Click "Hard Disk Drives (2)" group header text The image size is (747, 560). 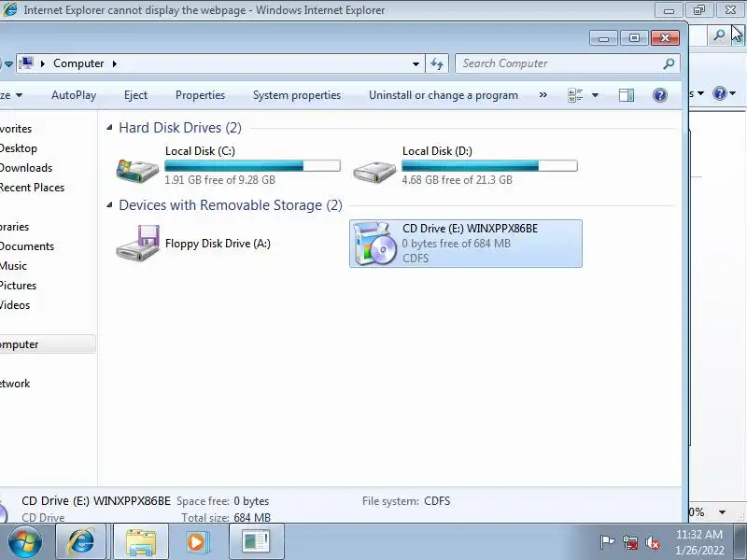click(180, 128)
